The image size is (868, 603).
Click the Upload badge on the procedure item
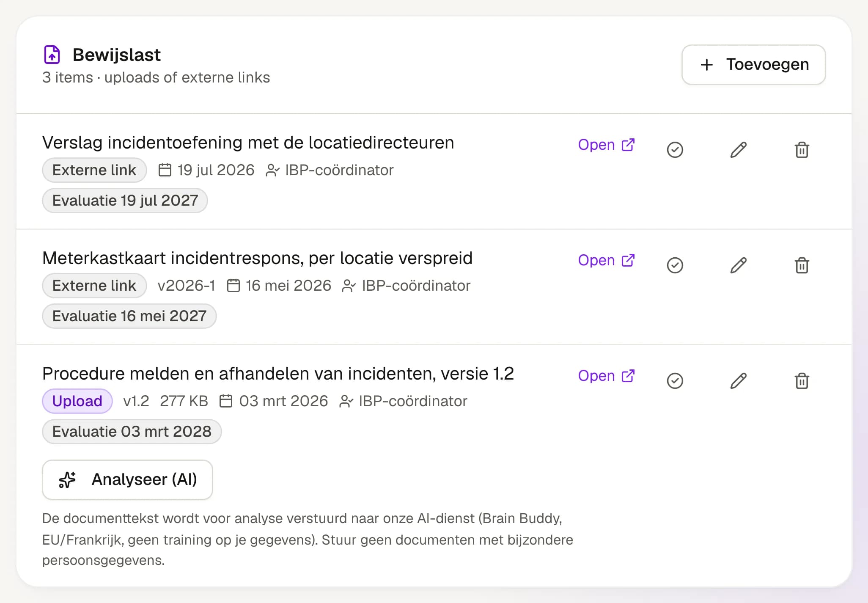tap(77, 401)
